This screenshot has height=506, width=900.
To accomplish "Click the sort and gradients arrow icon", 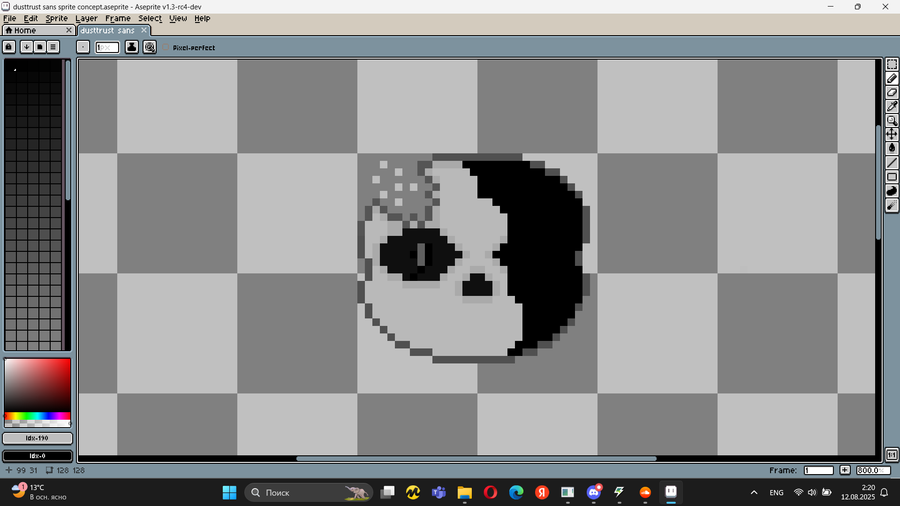I will tap(26, 47).
